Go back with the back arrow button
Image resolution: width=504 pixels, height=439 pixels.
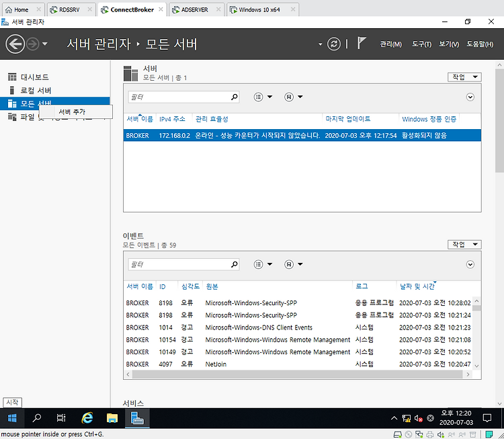pyautogui.click(x=15, y=44)
